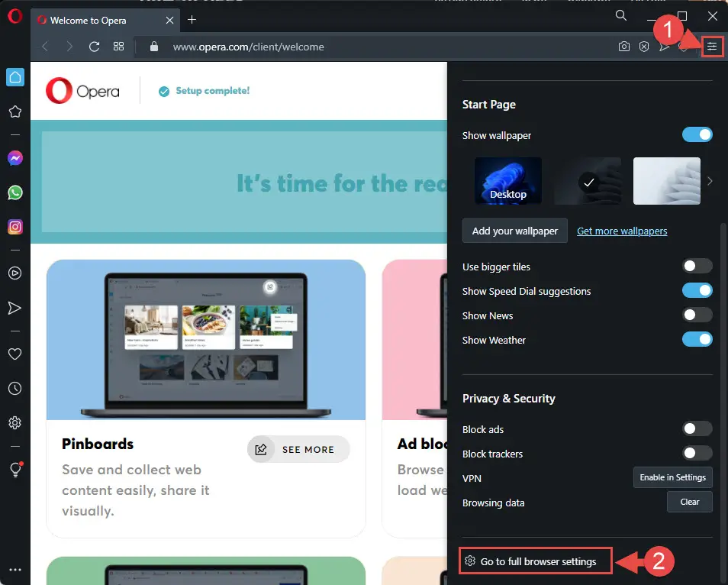Screen dimensions: 728x585
Task: Open the Speed Dial home sidebar icon
Action: [14, 77]
